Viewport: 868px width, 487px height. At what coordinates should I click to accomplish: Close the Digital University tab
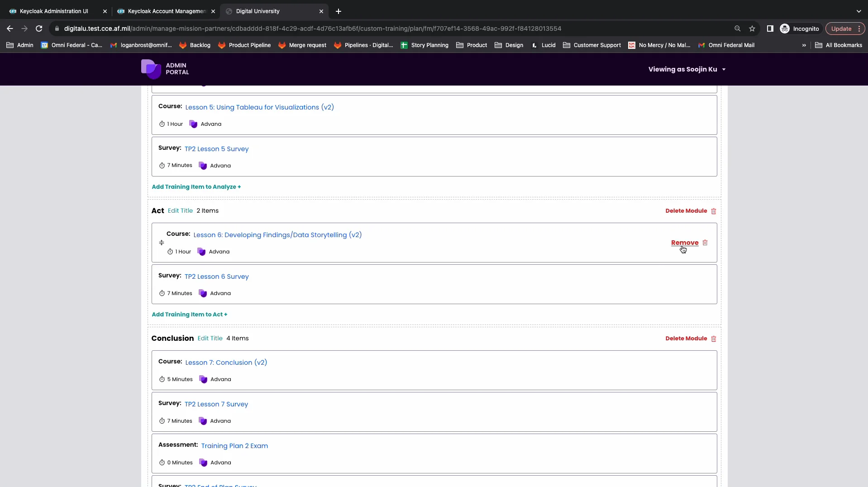point(321,11)
